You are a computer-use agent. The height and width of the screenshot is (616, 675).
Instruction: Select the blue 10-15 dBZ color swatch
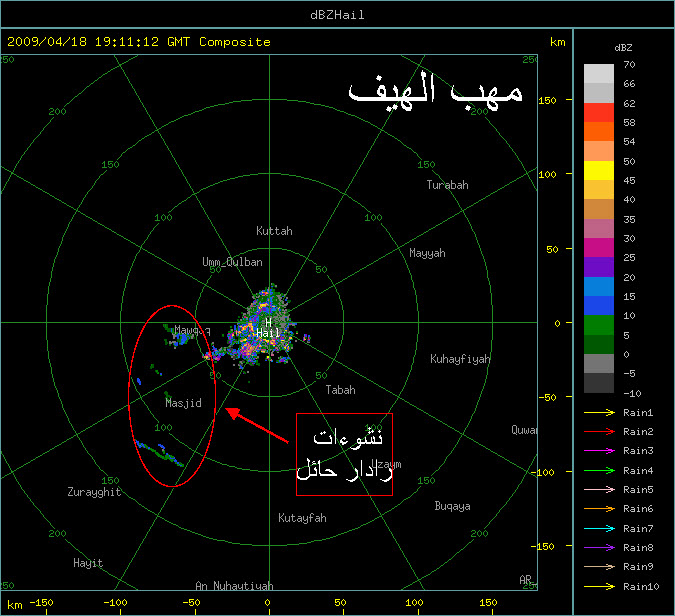coord(599,306)
